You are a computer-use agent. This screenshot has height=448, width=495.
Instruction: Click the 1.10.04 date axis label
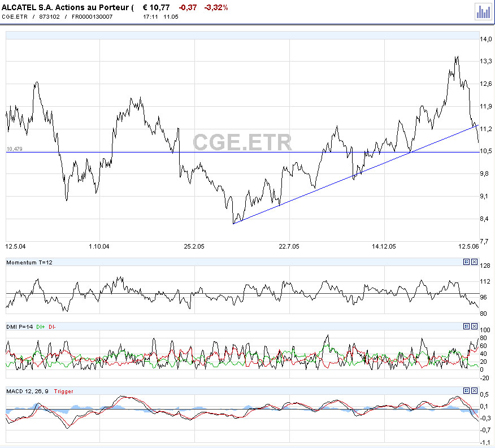[x=99, y=246]
